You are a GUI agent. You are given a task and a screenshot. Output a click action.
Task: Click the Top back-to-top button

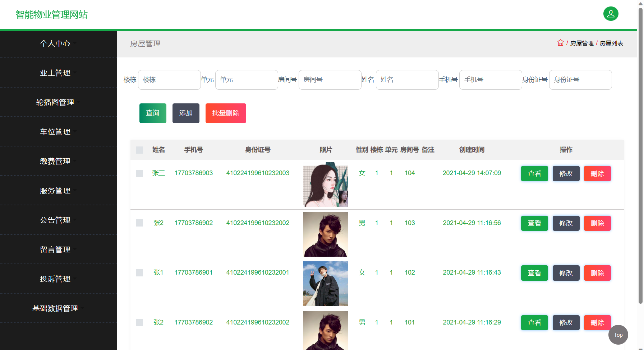coord(618,335)
